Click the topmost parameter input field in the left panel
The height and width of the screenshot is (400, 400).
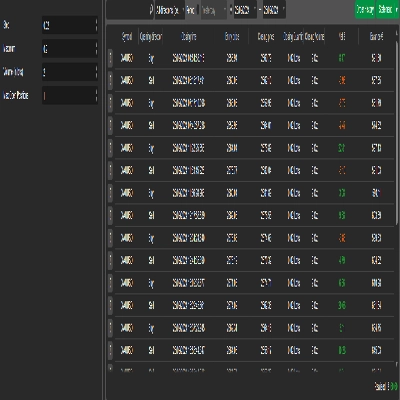coord(70,25)
